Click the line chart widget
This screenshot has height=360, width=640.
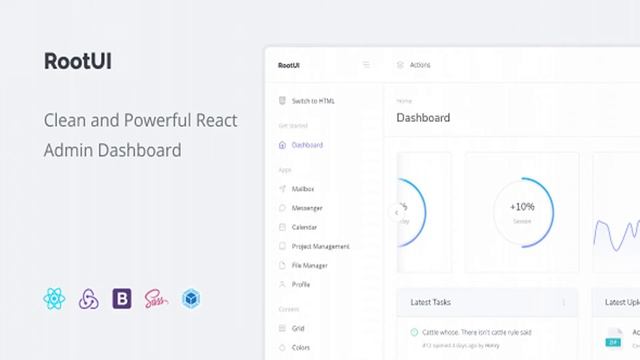[616, 213]
